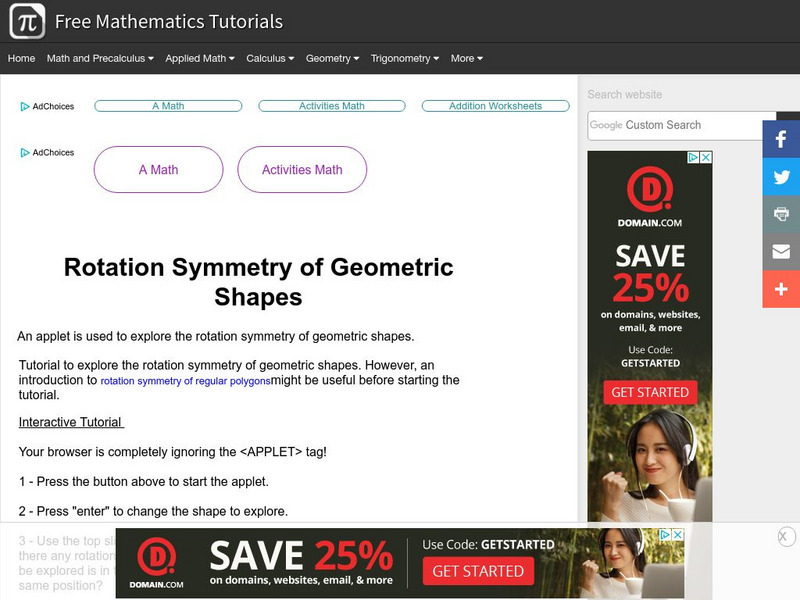
Task: Click 'Use Code: GETSTARTED' in bottom banner
Action: click(488, 544)
